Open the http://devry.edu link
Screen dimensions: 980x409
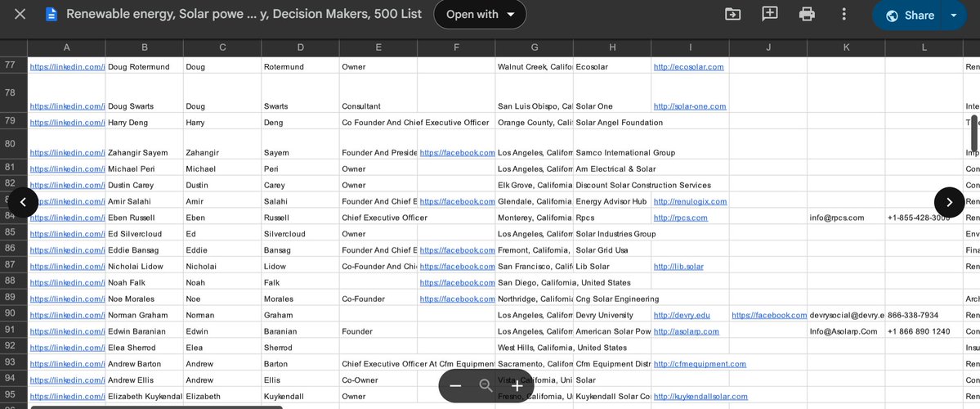[681, 315]
